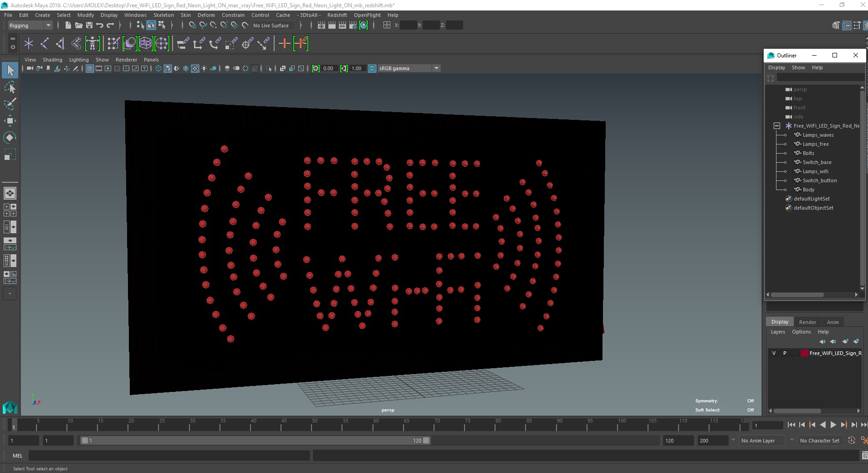Open a scene with the folder icon
868x473 pixels.
pyautogui.click(x=79, y=26)
